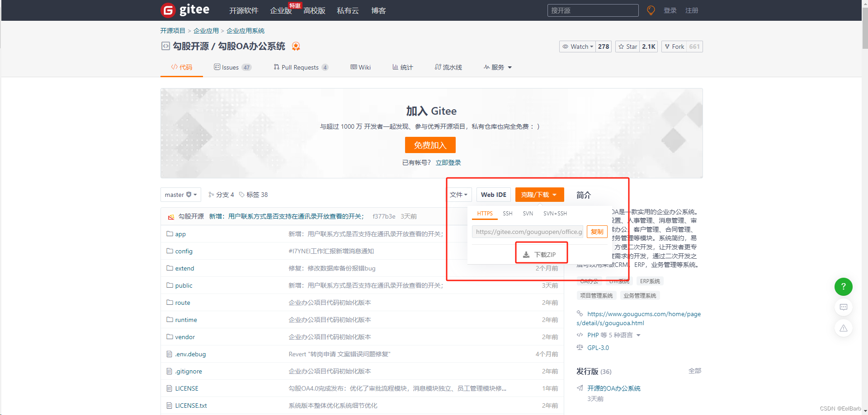Toggle the 克隆/下载 dropdown button
Viewport: 868px width, 415px height.
pos(539,195)
